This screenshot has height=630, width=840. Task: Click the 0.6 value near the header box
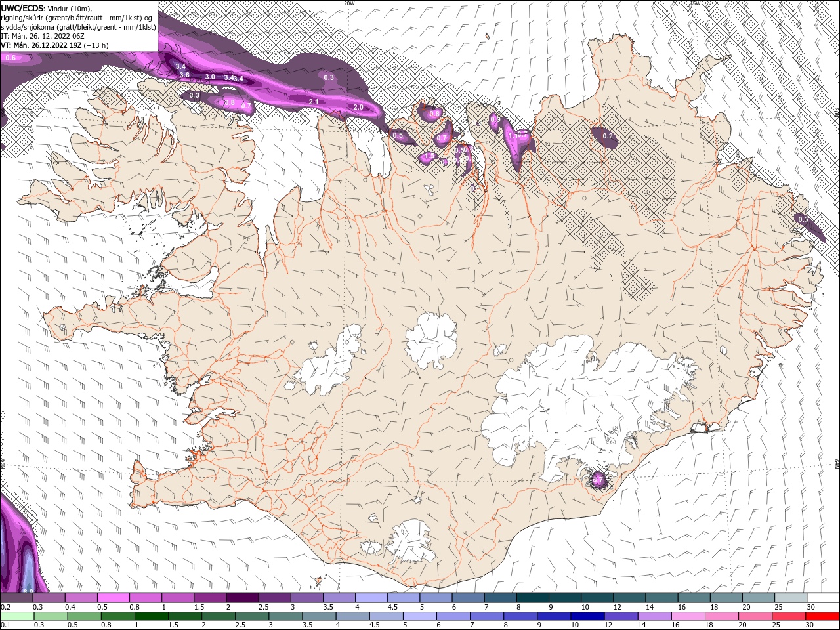10,58
